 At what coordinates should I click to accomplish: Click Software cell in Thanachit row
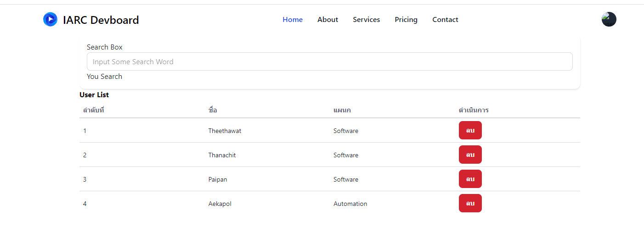pos(346,155)
